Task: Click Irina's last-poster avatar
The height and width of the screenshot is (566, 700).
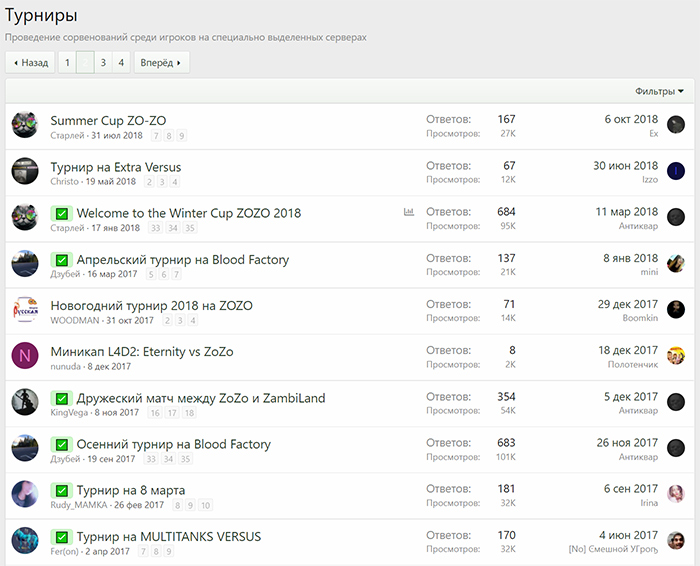Action: [x=676, y=494]
